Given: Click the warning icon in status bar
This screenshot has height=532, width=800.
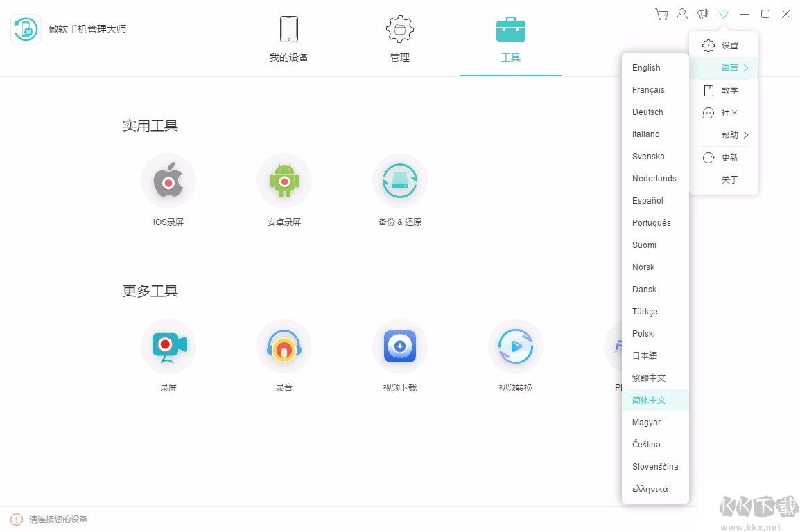Looking at the screenshot, I should click(17, 520).
